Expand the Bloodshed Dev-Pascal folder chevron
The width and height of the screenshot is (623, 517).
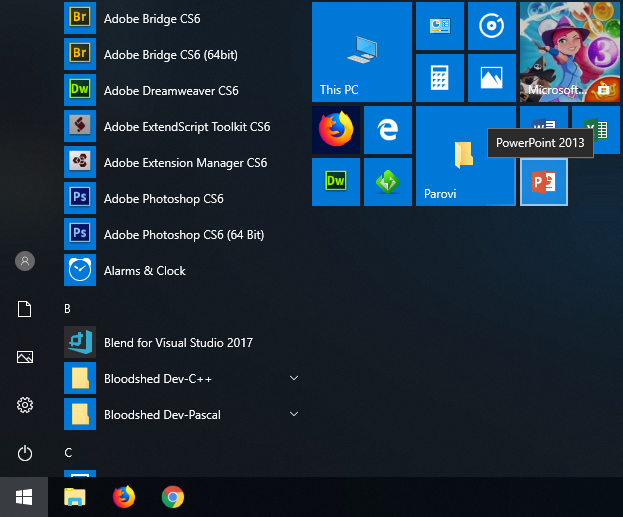coord(294,414)
